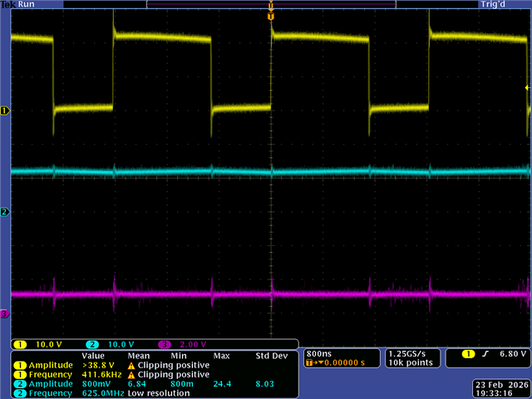Click the Max column header
The width and height of the screenshot is (532, 399).
point(222,356)
